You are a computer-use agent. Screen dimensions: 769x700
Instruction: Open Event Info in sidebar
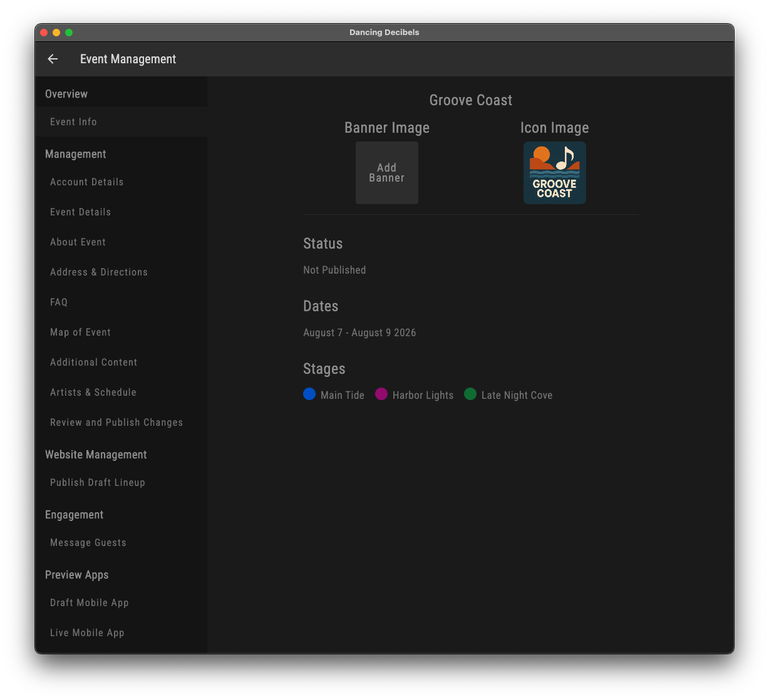(73, 122)
